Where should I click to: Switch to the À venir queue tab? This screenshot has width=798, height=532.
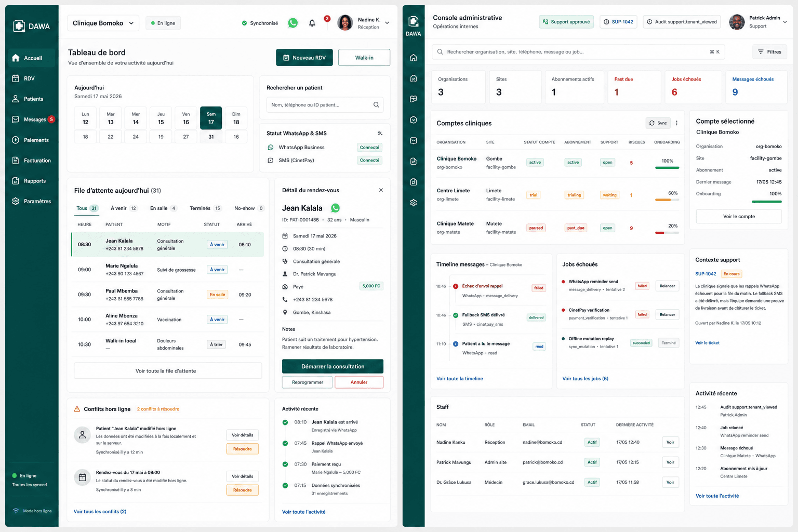[x=124, y=208]
